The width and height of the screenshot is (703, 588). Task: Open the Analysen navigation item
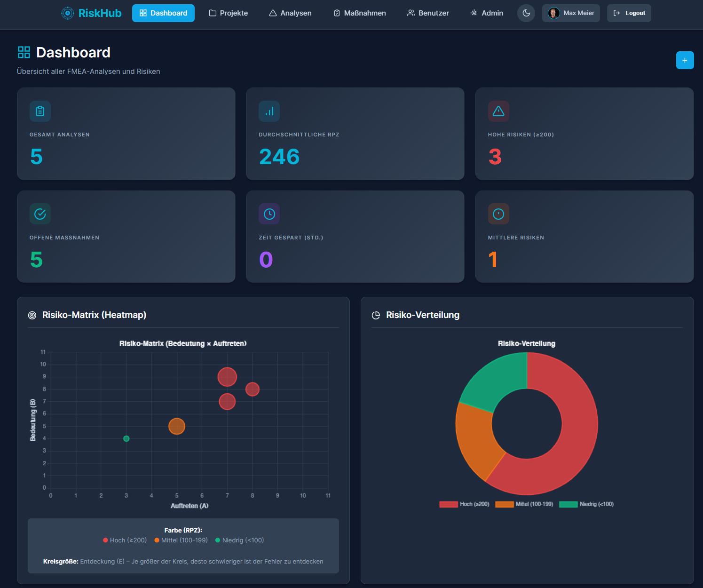pos(290,13)
